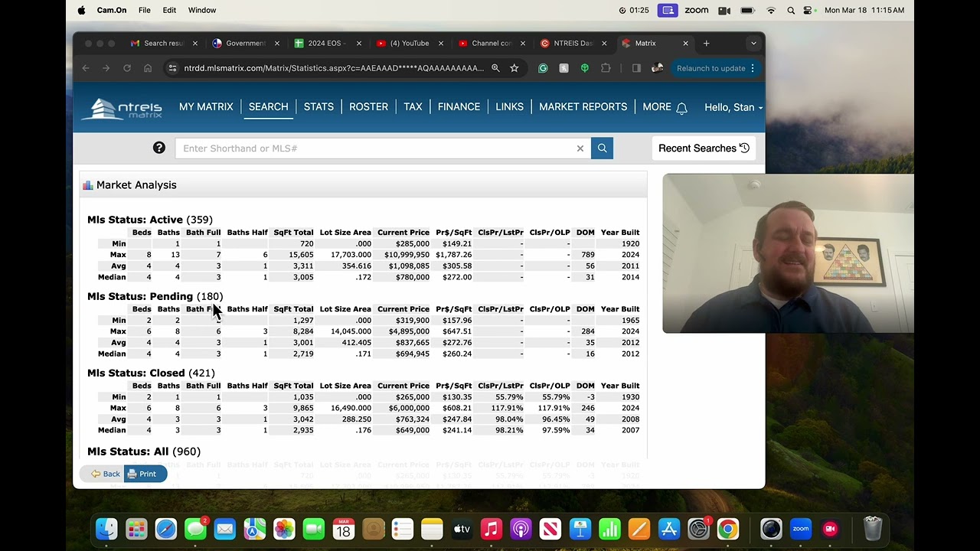Open the LINKS navigation tab
Image resolution: width=980 pixels, height=551 pixels.
pos(509,107)
